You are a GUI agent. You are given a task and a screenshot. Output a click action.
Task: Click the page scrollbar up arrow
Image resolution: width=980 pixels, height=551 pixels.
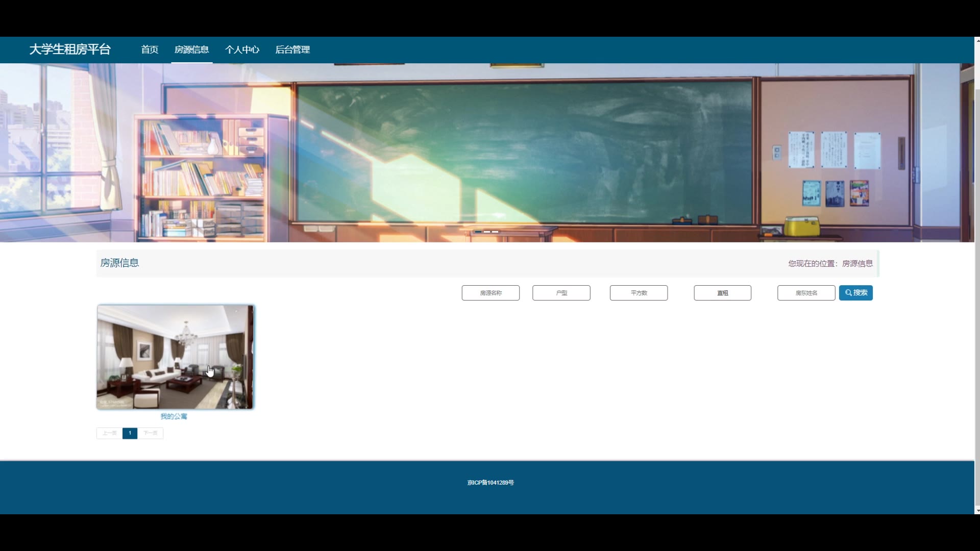point(977,40)
